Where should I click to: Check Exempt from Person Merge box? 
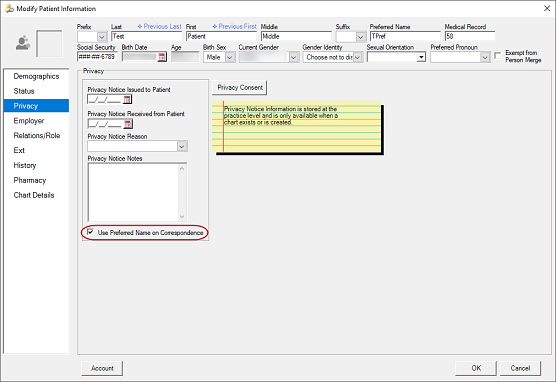coord(497,56)
